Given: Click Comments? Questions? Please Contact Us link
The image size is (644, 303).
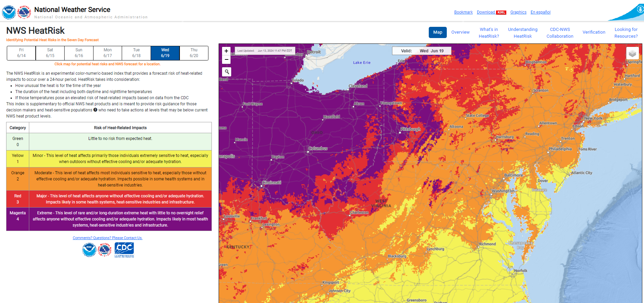Looking at the screenshot, I should tap(107, 238).
